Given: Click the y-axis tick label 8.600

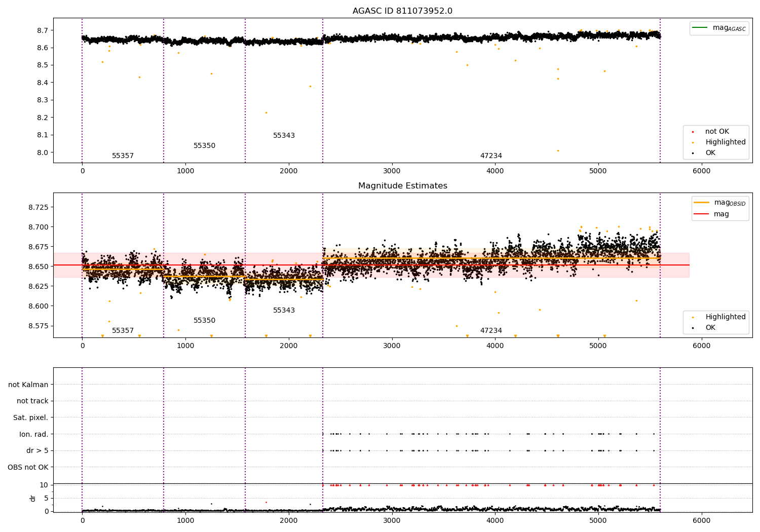Looking at the screenshot, I should pyautogui.click(x=39, y=306).
